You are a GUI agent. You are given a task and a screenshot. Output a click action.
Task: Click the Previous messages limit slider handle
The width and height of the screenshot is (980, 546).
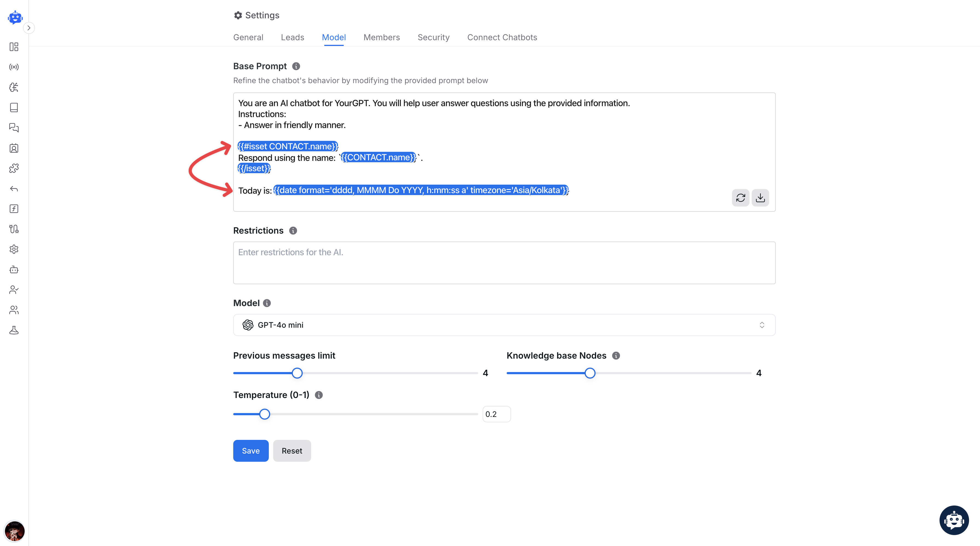297,373
